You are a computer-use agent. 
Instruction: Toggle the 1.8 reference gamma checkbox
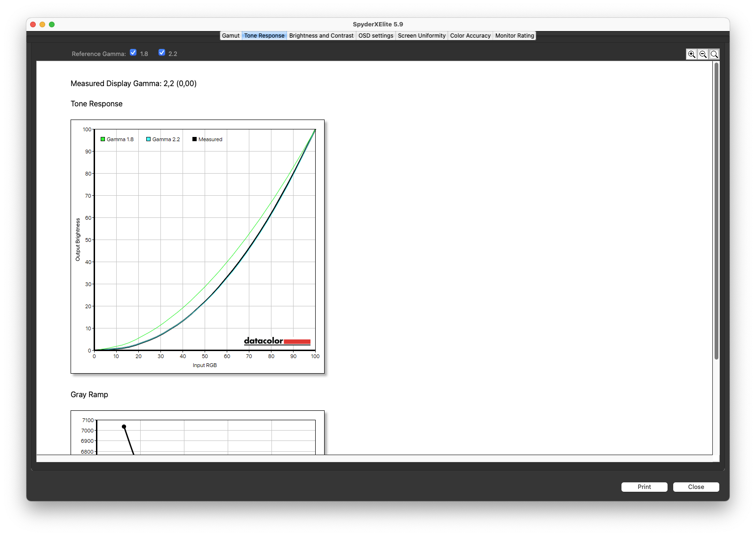(133, 53)
